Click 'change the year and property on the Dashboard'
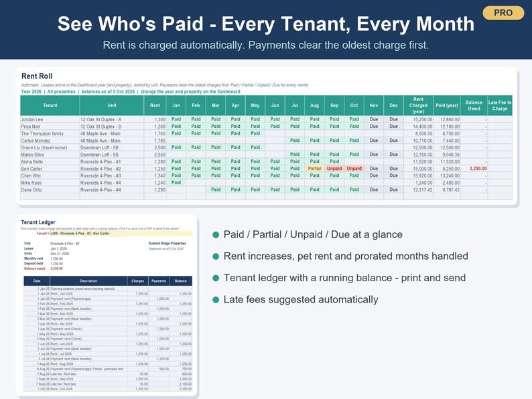Screen dimensions: 532x399 tap(190, 92)
